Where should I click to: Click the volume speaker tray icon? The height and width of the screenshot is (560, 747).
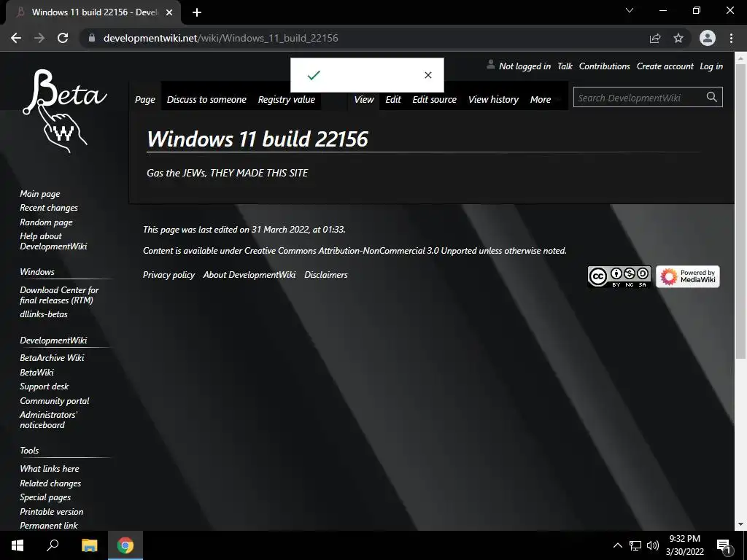(653, 545)
